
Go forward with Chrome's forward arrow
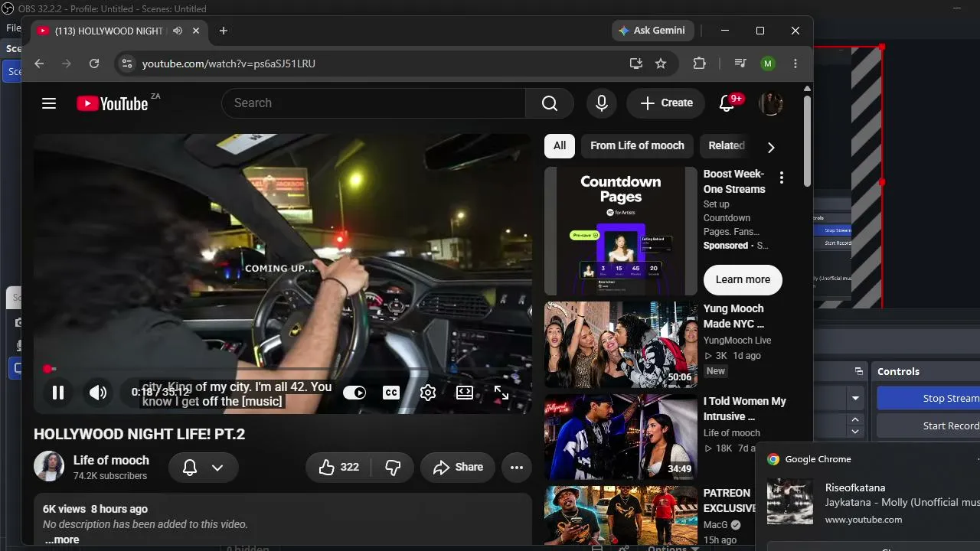pyautogui.click(x=67, y=64)
